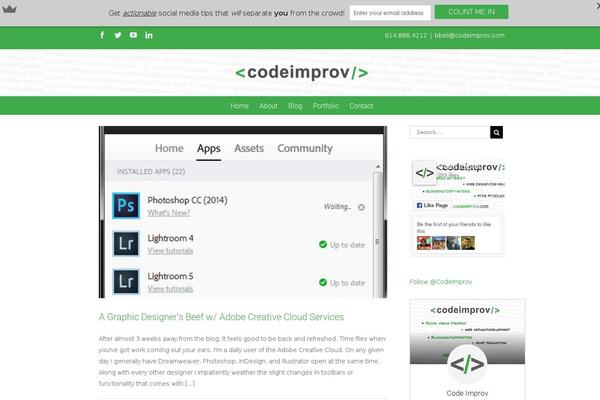Click the Search text field in sidebar
The height and width of the screenshot is (400, 600).
coord(450,132)
